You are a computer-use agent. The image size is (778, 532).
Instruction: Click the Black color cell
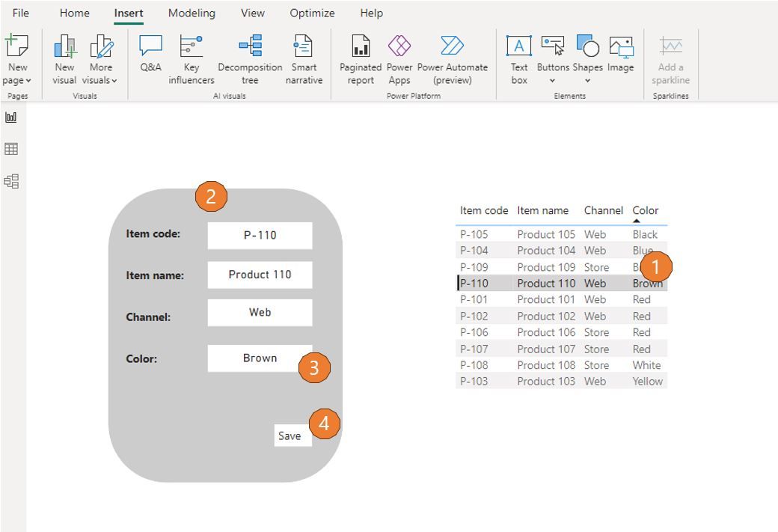pos(645,234)
